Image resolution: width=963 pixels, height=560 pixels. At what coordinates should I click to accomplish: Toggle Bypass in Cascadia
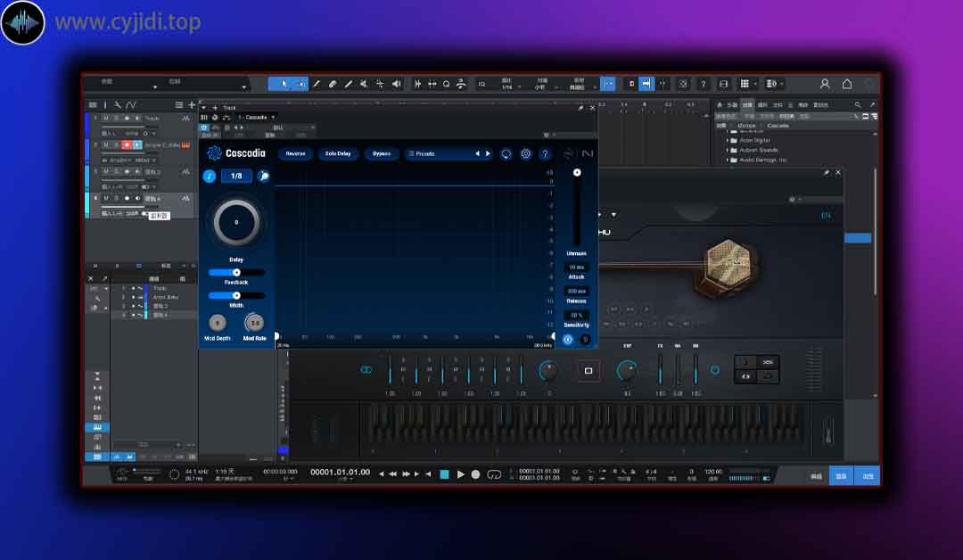point(382,153)
